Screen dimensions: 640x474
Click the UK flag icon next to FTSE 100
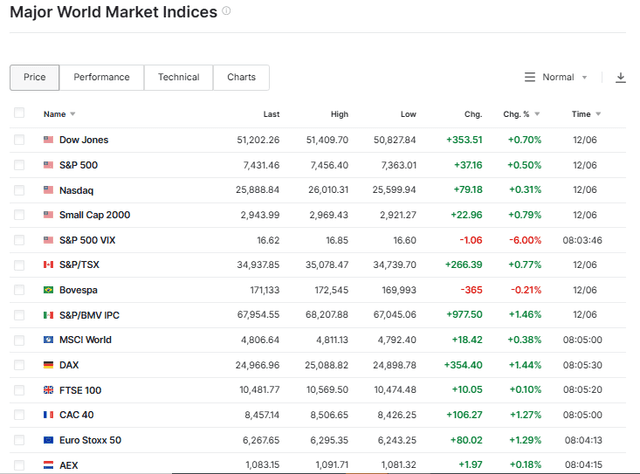[x=48, y=390]
